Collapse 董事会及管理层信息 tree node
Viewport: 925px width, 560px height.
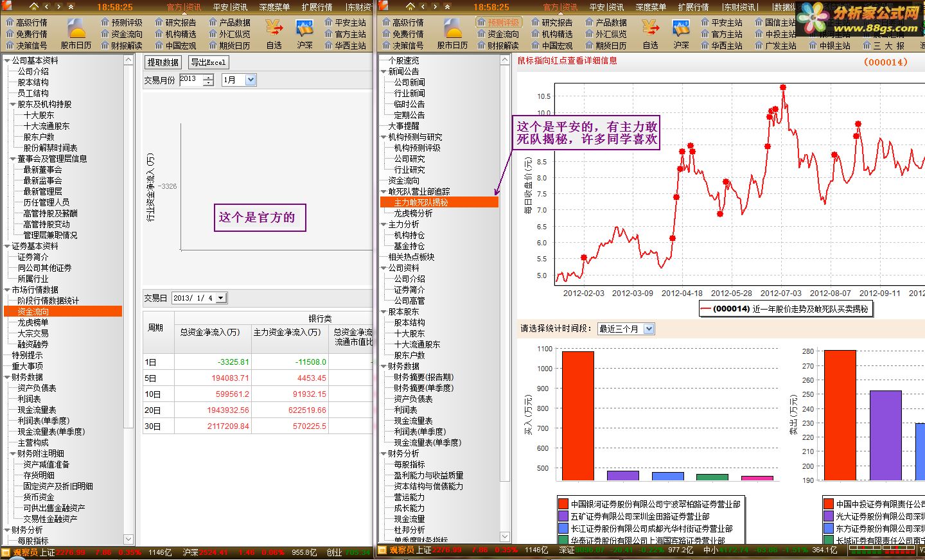coord(13,159)
